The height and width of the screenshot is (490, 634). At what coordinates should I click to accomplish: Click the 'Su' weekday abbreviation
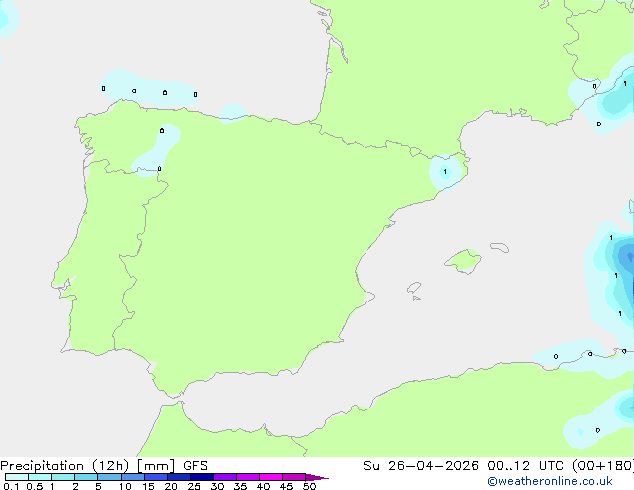(x=371, y=466)
